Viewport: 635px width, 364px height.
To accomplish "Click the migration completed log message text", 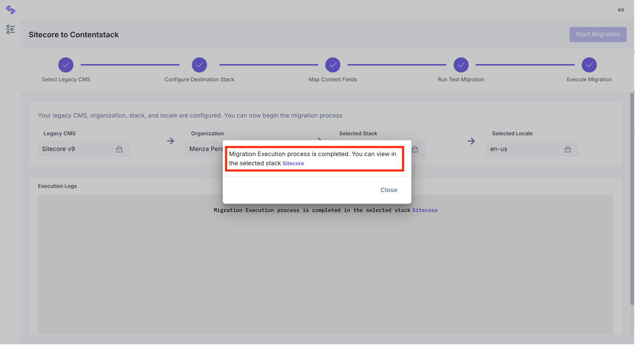I will [x=312, y=210].
